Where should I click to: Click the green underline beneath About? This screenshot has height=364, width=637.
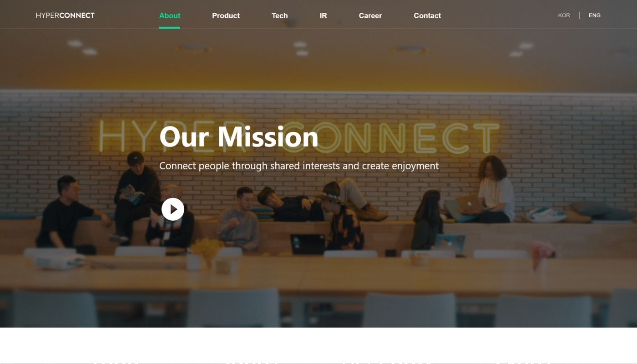point(170,28)
